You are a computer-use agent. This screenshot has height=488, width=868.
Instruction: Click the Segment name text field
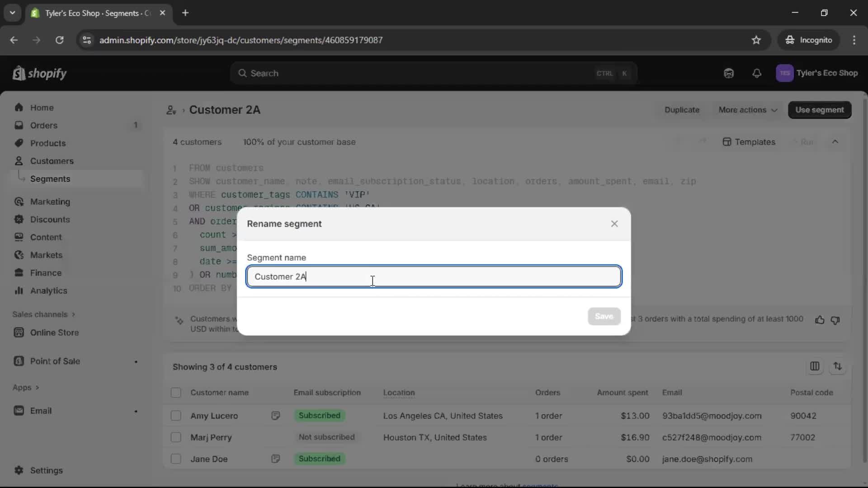[x=434, y=277]
